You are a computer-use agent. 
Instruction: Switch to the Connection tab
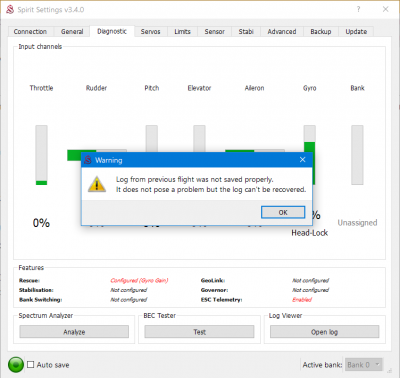coord(30,32)
